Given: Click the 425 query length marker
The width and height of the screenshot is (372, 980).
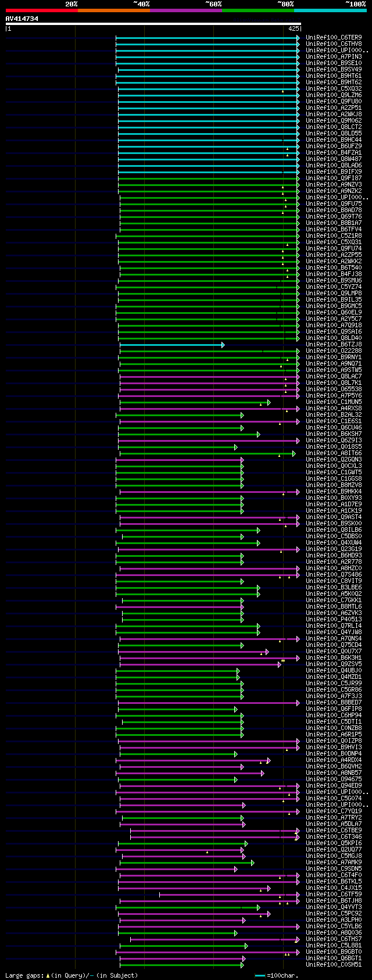Looking at the screenshot, I should pyautogui.click(x=294, y=28).
